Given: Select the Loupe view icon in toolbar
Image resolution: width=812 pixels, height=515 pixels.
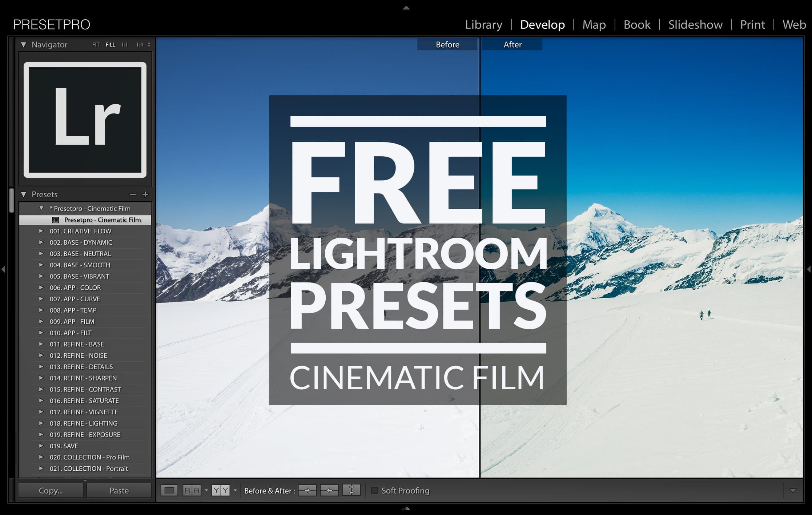Looking at the screenshot, I should tap(169, 491).
